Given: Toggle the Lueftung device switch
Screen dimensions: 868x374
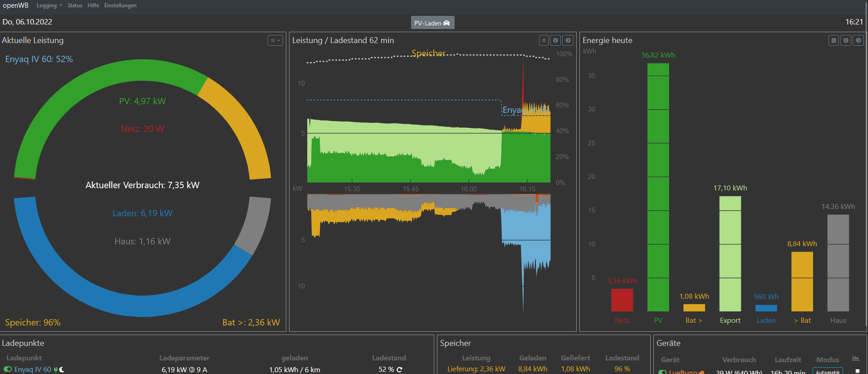Looking at the screenshot, I should (662, 372).
